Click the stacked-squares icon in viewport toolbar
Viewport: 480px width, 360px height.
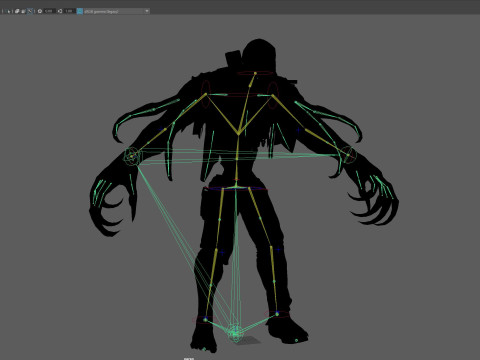[17, 11]
